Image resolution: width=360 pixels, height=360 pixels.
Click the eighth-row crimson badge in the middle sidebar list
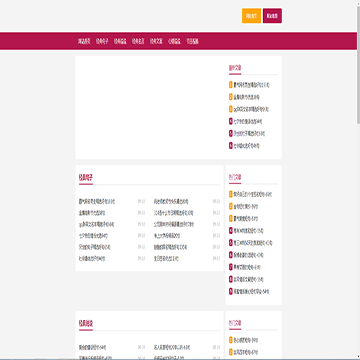231,279
